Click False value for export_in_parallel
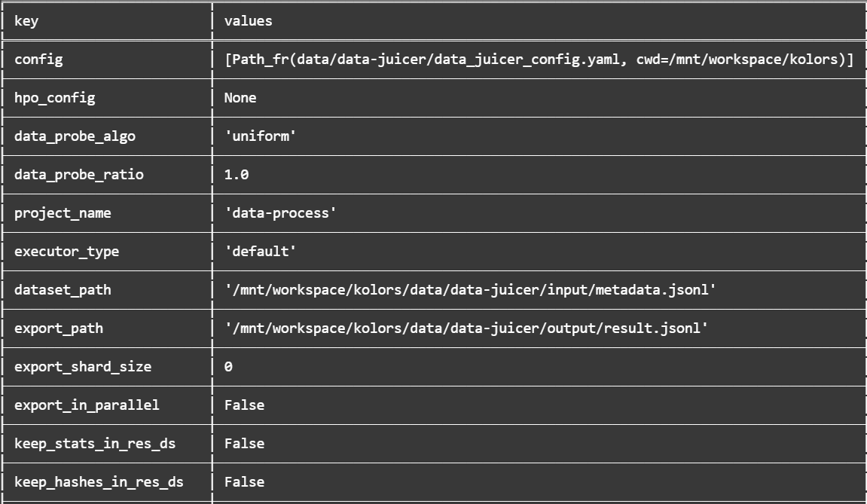The height and width of the screenshot is (504, 867). click(244, 405)
